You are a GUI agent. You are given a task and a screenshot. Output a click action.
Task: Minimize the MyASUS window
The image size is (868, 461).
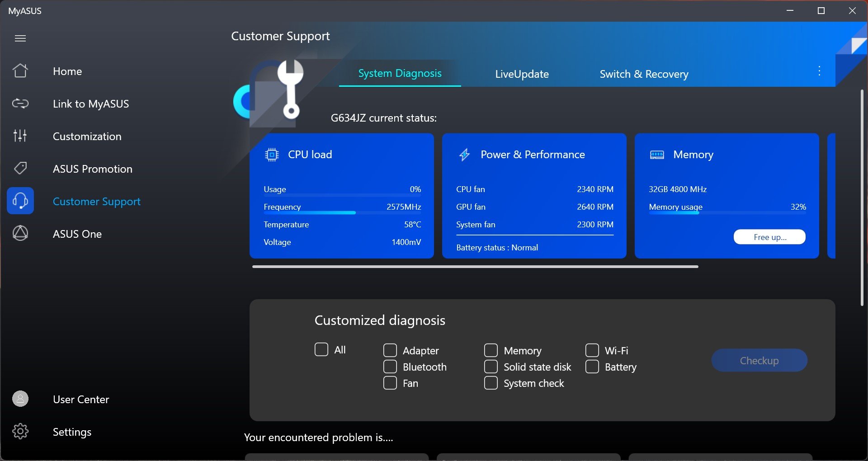click(790, 10)
